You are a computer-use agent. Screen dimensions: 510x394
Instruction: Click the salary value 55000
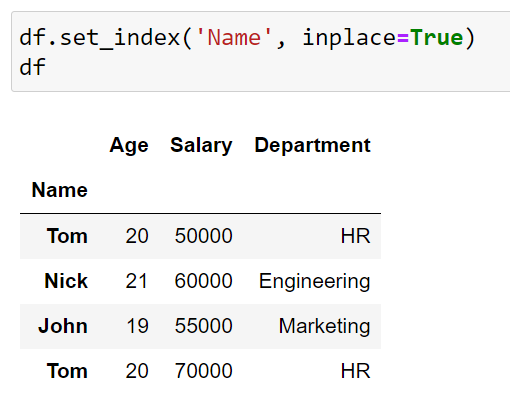coord(204,326)
